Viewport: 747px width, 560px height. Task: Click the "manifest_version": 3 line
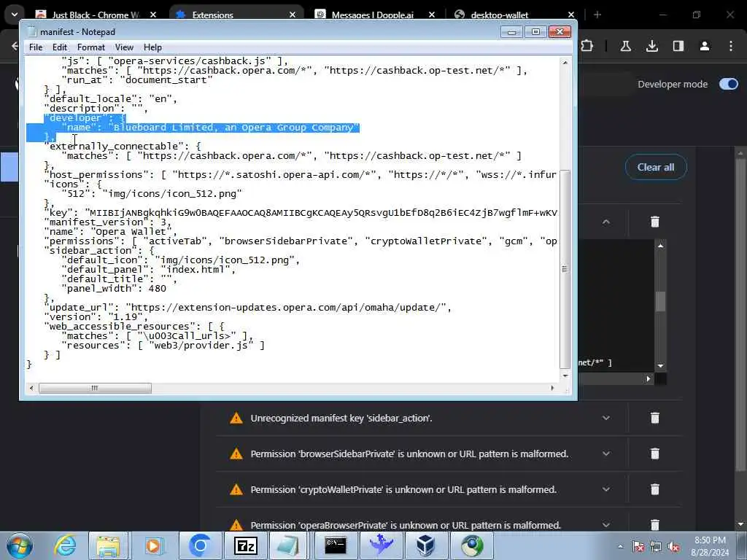[107, 222]
